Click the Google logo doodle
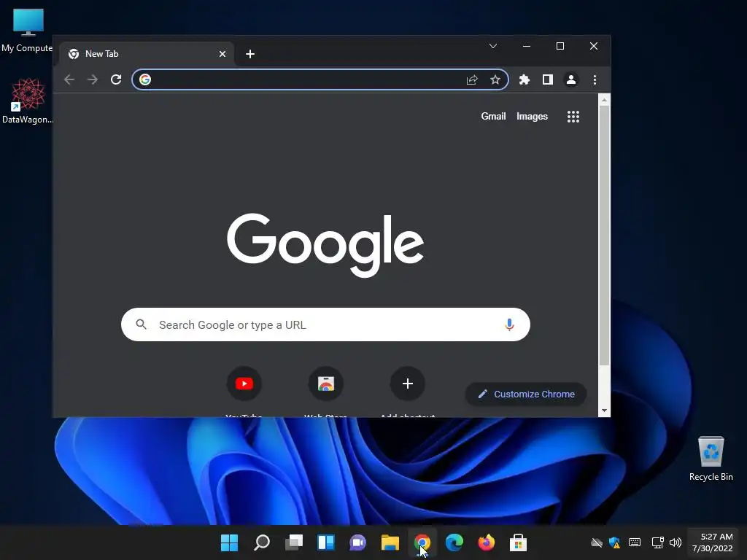 pos(325,245)
